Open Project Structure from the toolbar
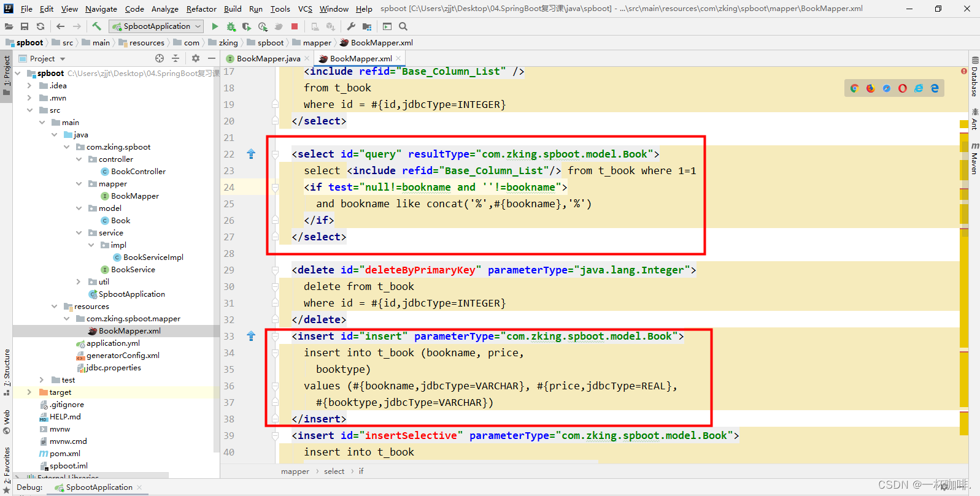The image size is (980, 496). pos(367,26)
